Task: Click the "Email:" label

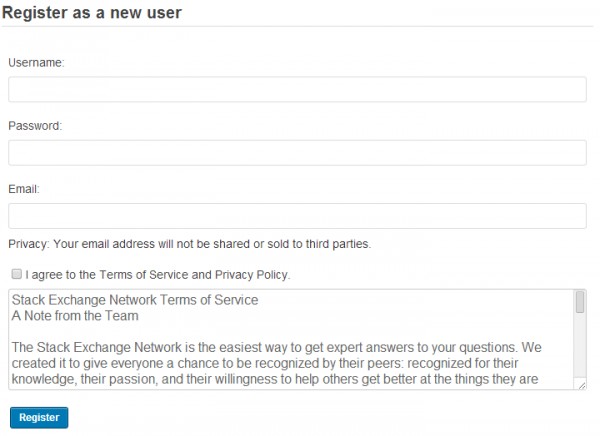Action: click(24, 189)
